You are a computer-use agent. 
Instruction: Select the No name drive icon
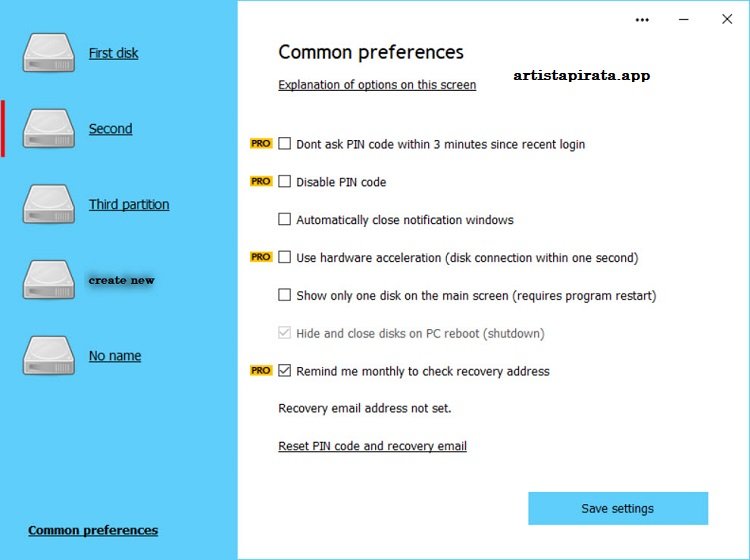pyautogui.click(x=49, y=356)
